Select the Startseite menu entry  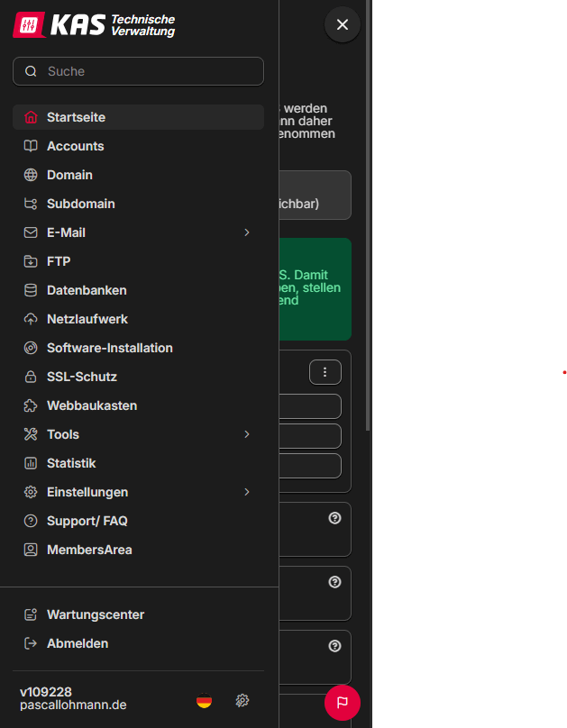coord(139,117)
